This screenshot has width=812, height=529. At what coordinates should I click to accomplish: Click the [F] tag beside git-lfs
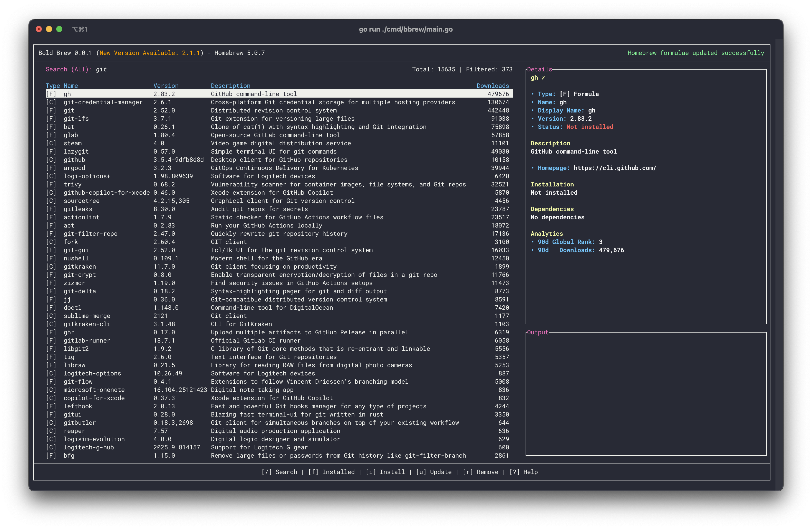pos(51,119)
